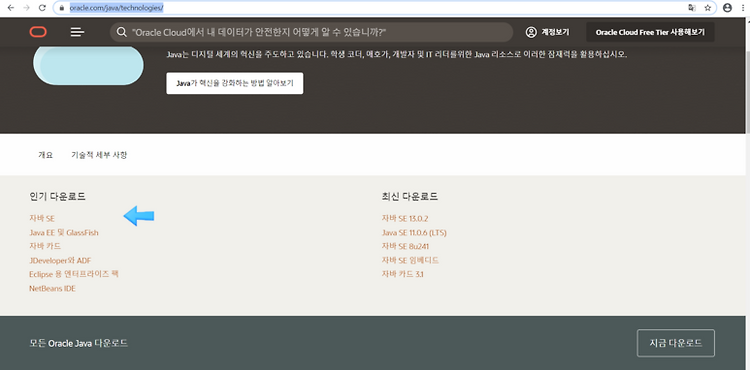Open the NetBeans IDE link
Image resolution: width=750 pixels, height=370 pixels.
(x=52, y=289)
